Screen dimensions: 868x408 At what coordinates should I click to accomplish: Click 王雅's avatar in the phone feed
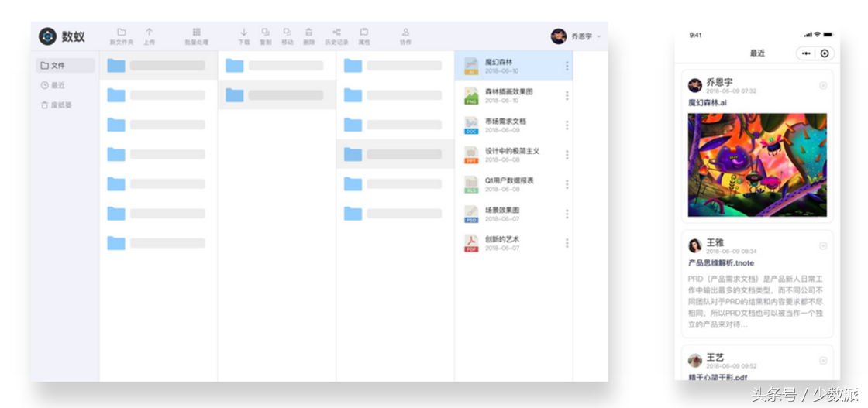tap(695, 245)
